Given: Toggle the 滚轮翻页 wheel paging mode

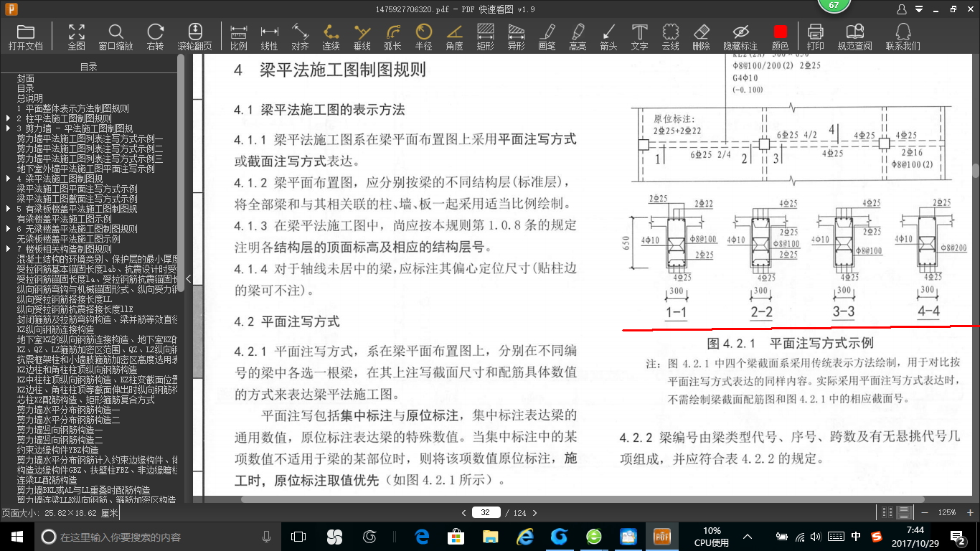Looking at the screenshot, I should coord(194,37).
